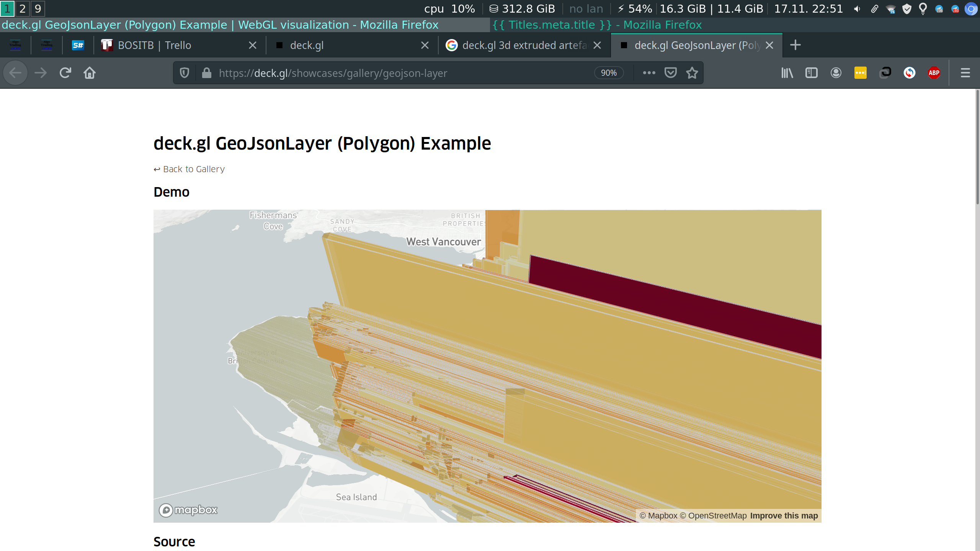980x551 pixels.
Task: Bookmark this page with the star icon
Action: tap(692, 73)
